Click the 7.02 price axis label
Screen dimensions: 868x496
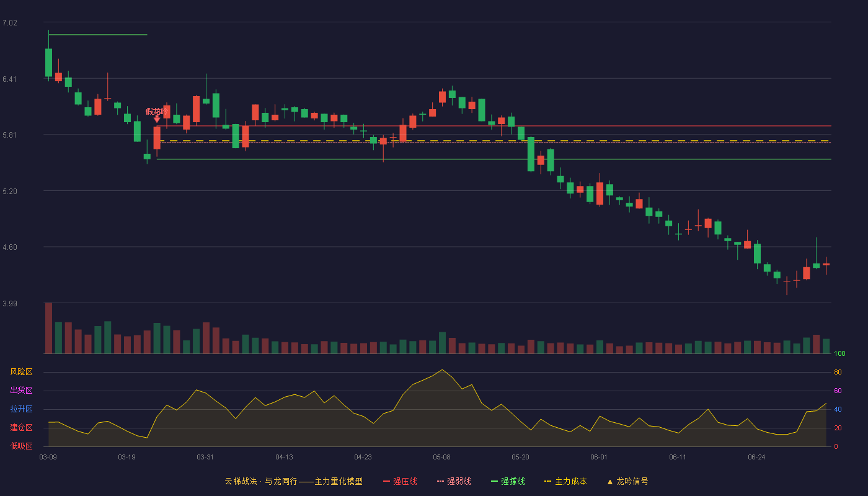click(x=10, y=23)
